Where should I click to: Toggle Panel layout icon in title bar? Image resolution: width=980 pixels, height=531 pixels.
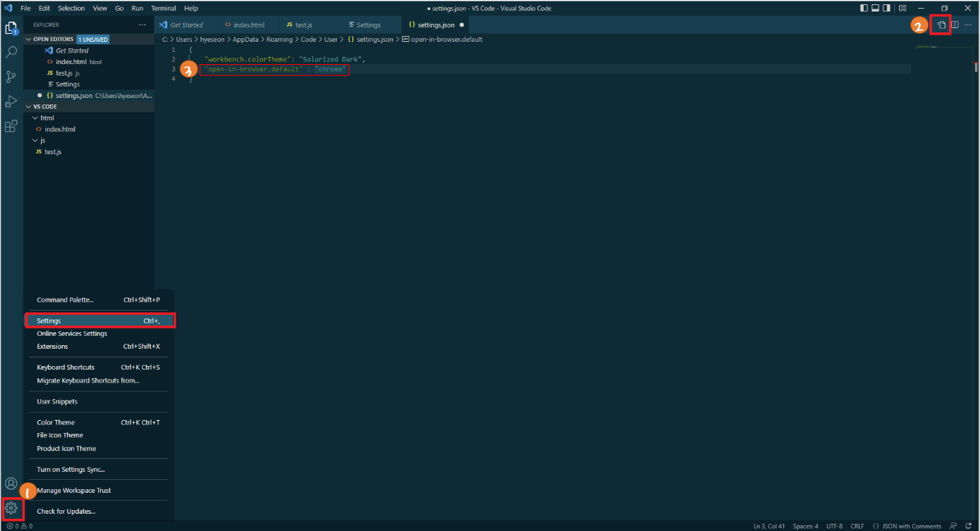(876, 8)
